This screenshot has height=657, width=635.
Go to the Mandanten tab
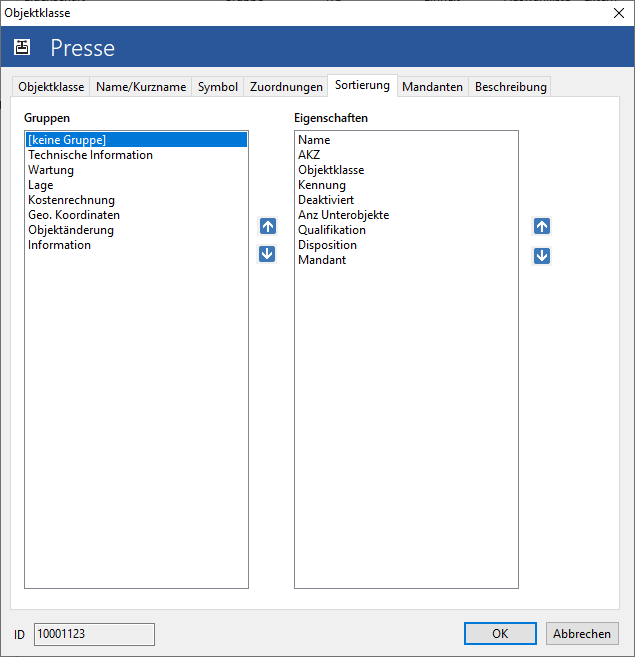pos(433,87)
